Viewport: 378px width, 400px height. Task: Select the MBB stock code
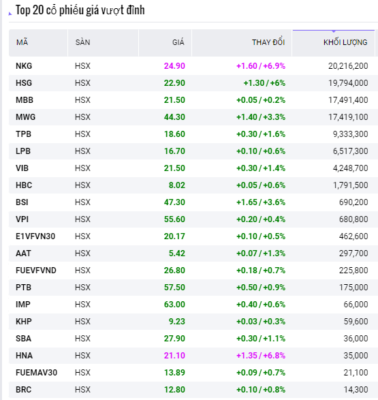point(24,100)
